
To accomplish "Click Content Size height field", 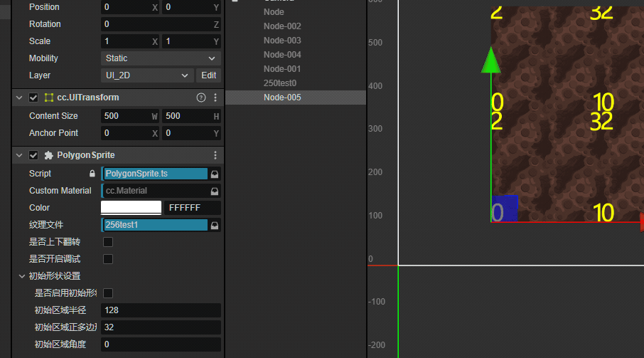I will [191, 116].
